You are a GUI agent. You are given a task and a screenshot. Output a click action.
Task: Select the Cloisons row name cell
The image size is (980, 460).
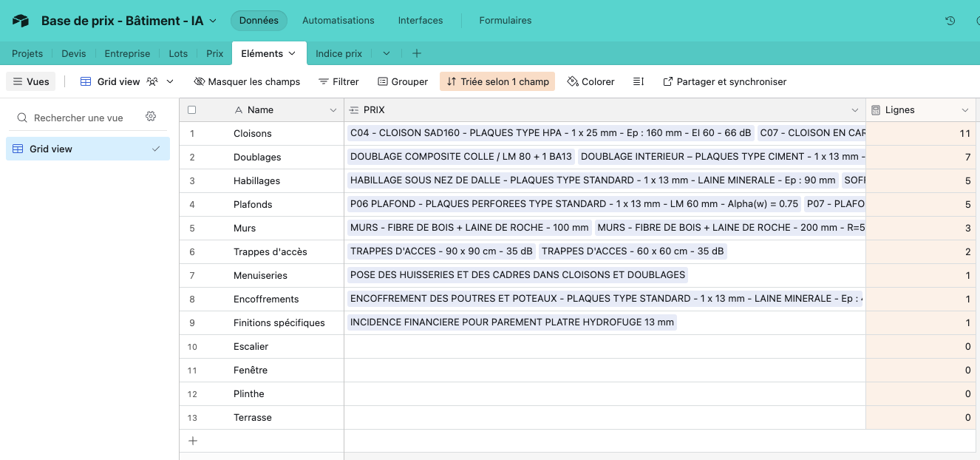(253, 134)
